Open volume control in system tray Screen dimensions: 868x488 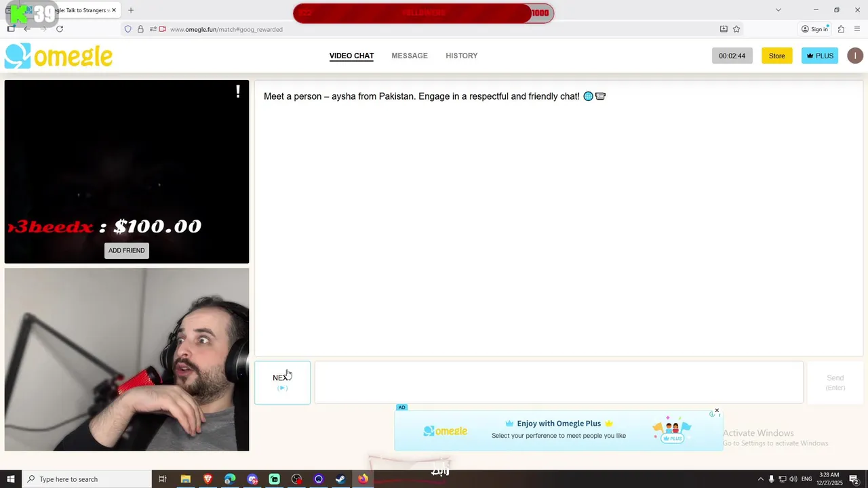793,479
